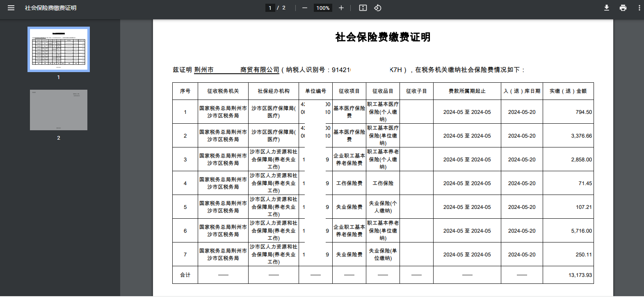Click 企业职工基本养老保险费 in row 3
The image size is (644, 299).
pos(349,159)
